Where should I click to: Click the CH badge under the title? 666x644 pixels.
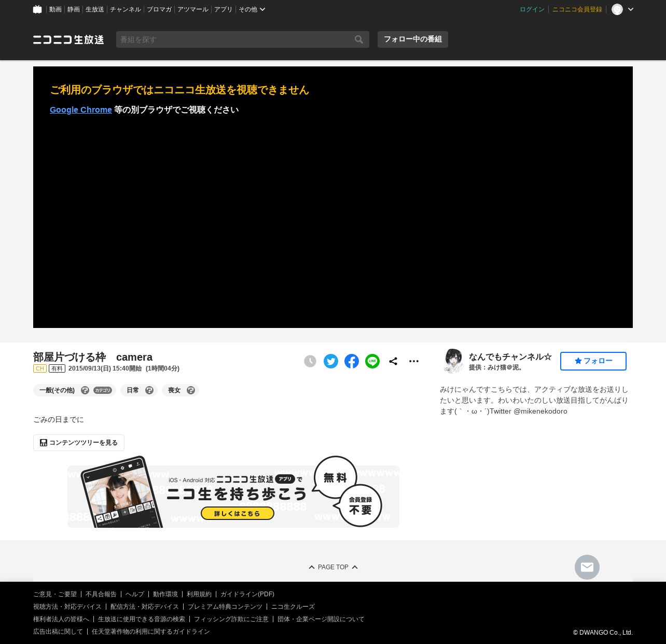click(x=40, y=368)
